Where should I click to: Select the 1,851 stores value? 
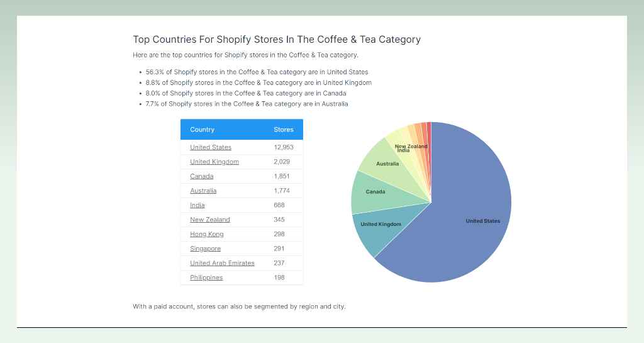tap(282, 176)
